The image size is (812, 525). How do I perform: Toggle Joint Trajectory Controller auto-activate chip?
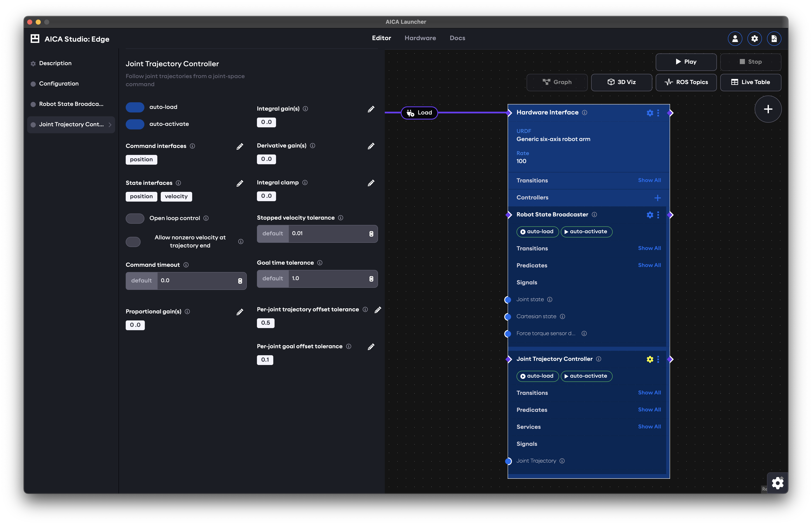point(586,376)
